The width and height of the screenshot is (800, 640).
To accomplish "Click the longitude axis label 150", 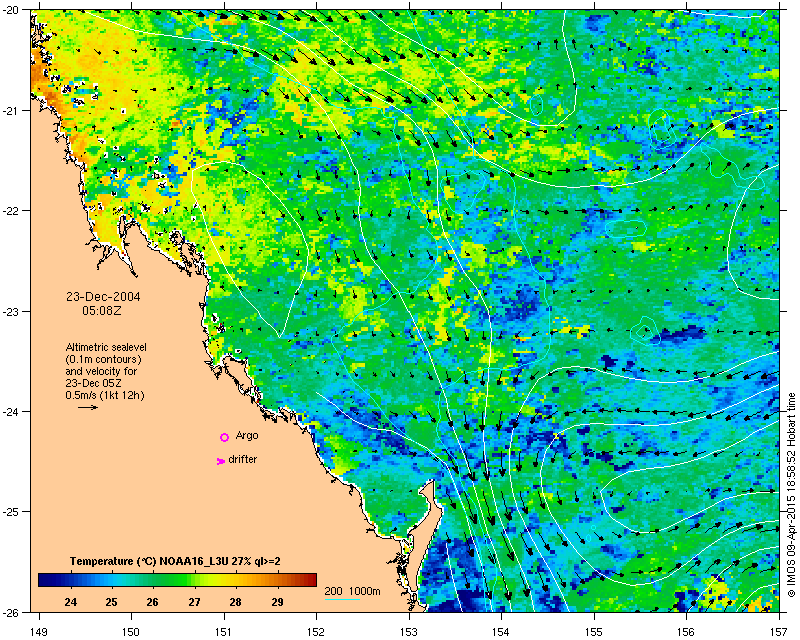I will [x=131, y=632].
